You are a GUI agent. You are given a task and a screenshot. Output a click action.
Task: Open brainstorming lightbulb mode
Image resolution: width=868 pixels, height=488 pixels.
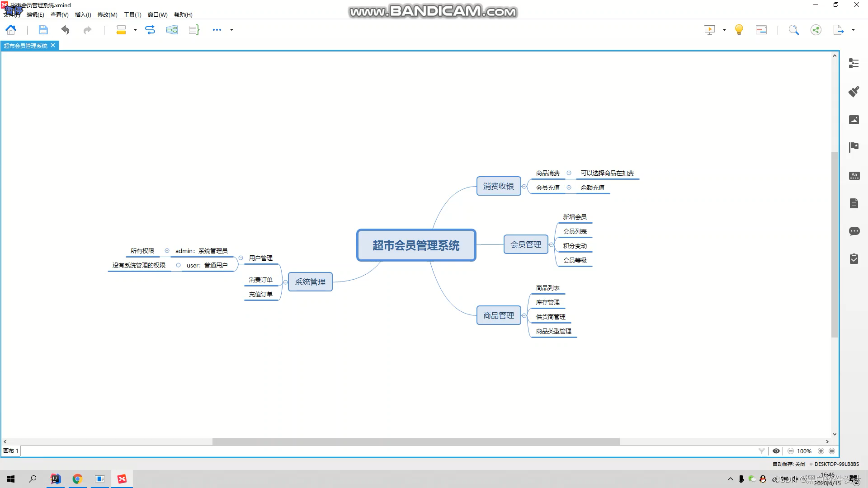pyautogui.click(x=739, y=30)
